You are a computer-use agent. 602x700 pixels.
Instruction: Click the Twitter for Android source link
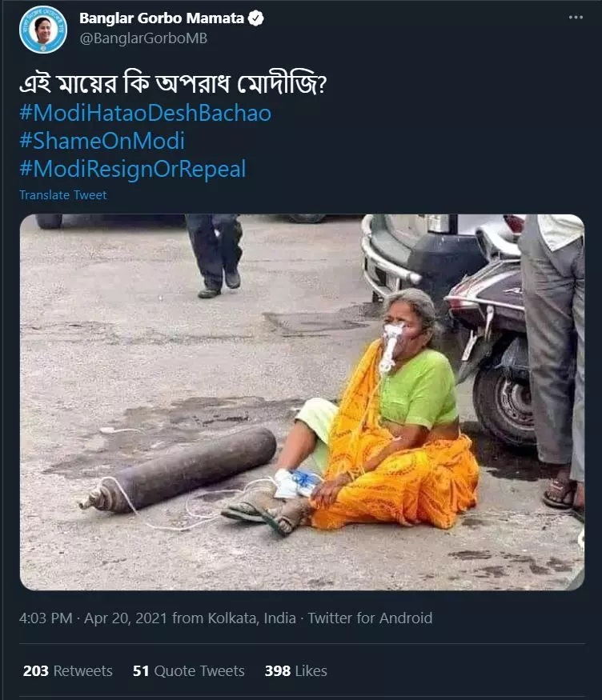point(370,618)
